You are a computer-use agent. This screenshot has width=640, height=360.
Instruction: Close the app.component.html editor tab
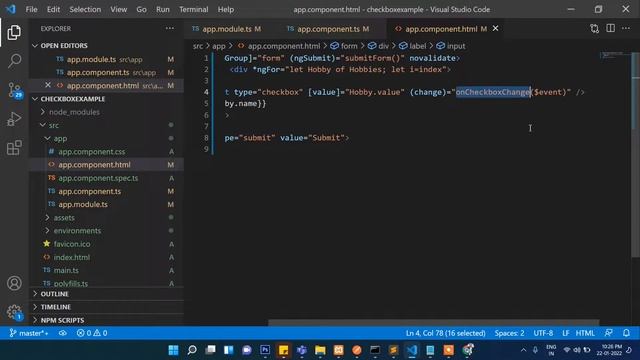[x=496, y=29]
